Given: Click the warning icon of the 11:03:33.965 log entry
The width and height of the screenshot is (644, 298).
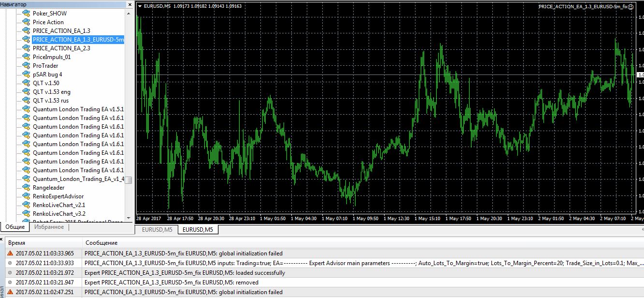Looking at the screenshot, I should (x=10, y=253).
